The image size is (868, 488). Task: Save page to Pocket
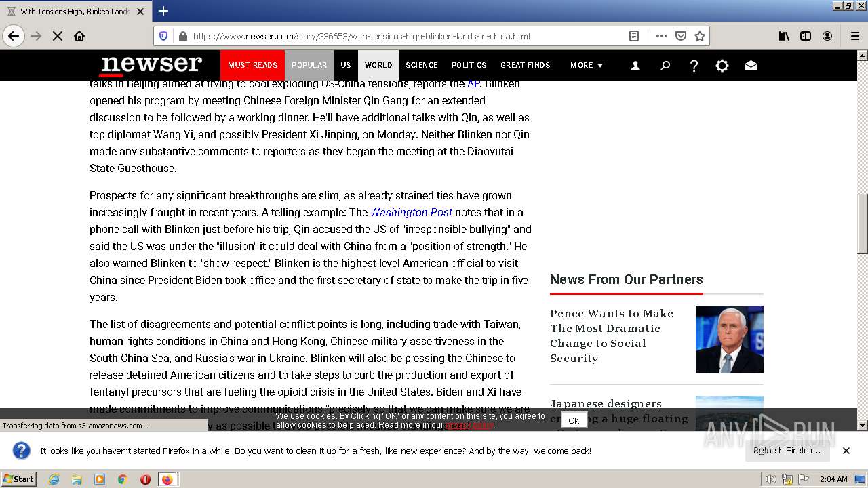681,36
